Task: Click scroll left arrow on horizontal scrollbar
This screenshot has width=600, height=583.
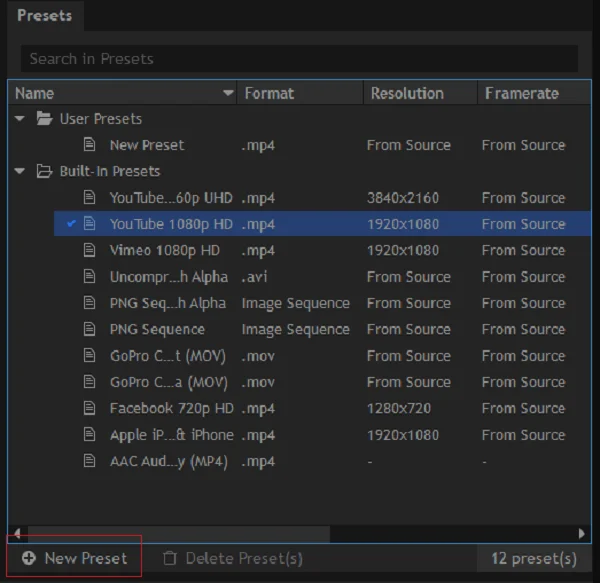Action: (17, 533)
